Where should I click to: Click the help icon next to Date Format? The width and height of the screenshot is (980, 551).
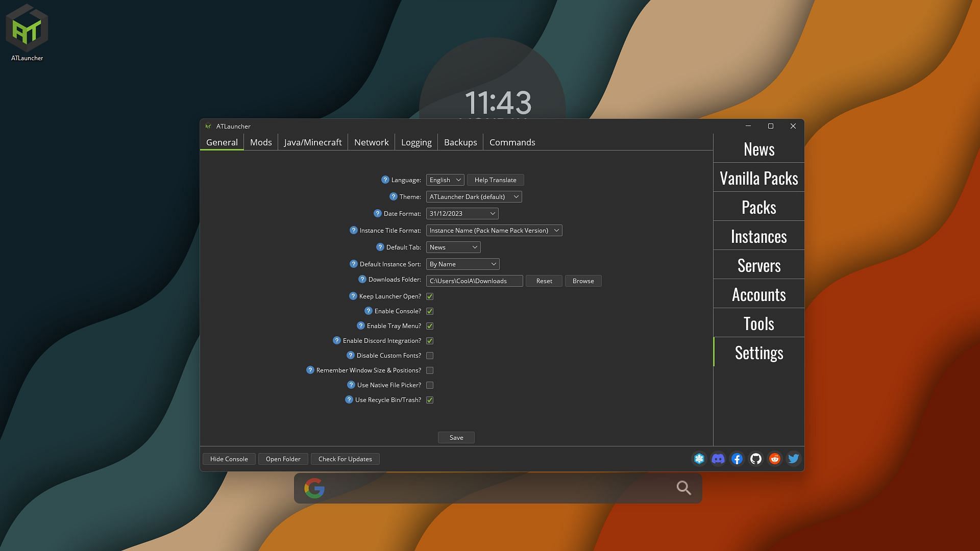coord(378,213)
